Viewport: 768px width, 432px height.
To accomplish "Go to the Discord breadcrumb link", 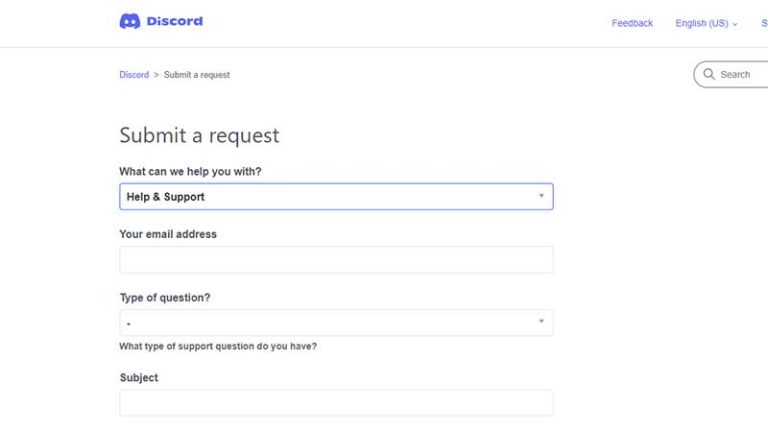I will (x=134, y=74).
